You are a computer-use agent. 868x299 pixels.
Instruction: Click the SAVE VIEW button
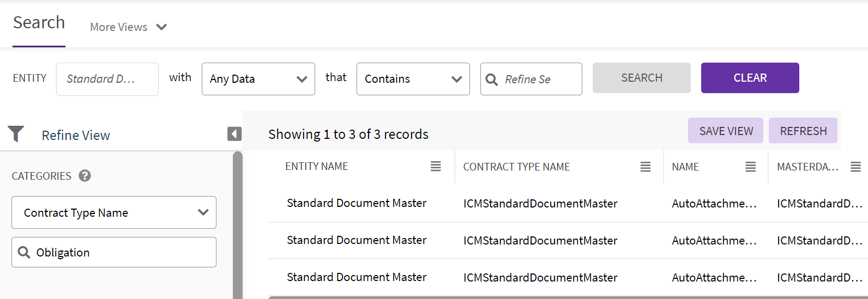tap(725, 131)
